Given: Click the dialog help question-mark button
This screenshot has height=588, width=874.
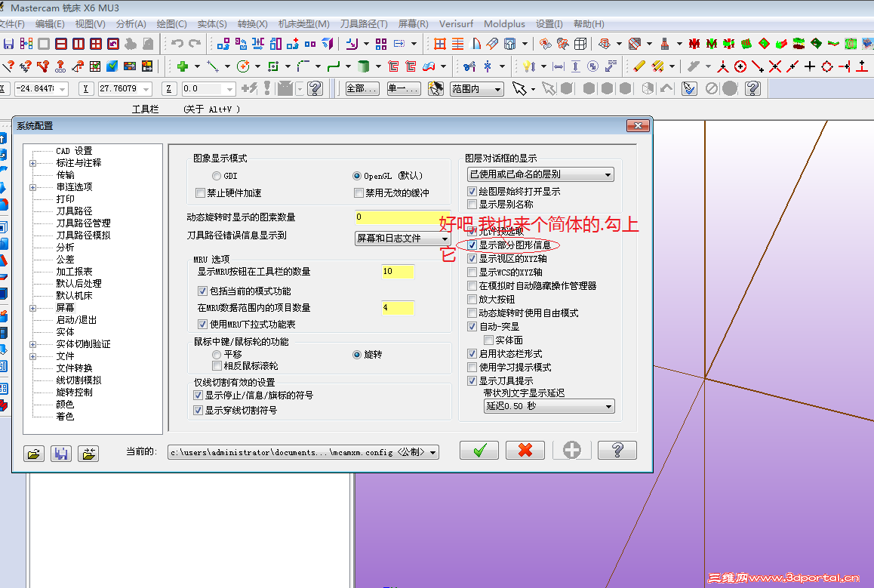Looking at the screenshot, I should tap(617, 451).
